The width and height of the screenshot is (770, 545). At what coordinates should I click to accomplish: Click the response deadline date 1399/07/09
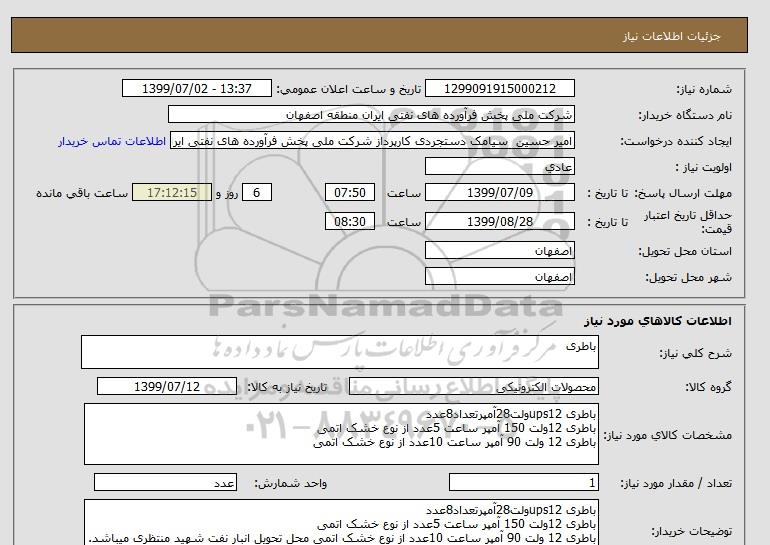click(x=499, y=192)
